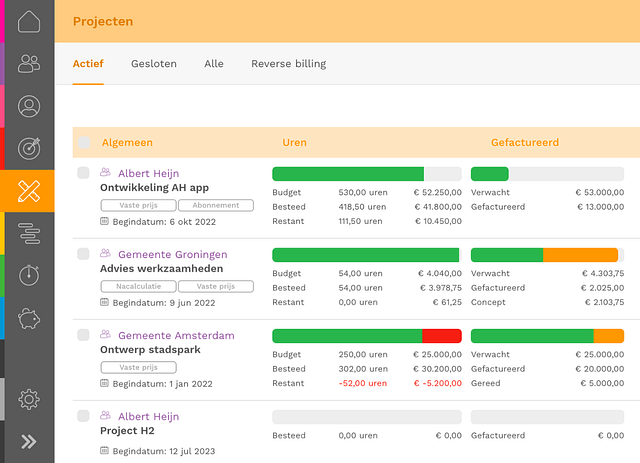
Task: Click invoiced progress bar of Ontwerp stadspark
Action: [547, 336]
